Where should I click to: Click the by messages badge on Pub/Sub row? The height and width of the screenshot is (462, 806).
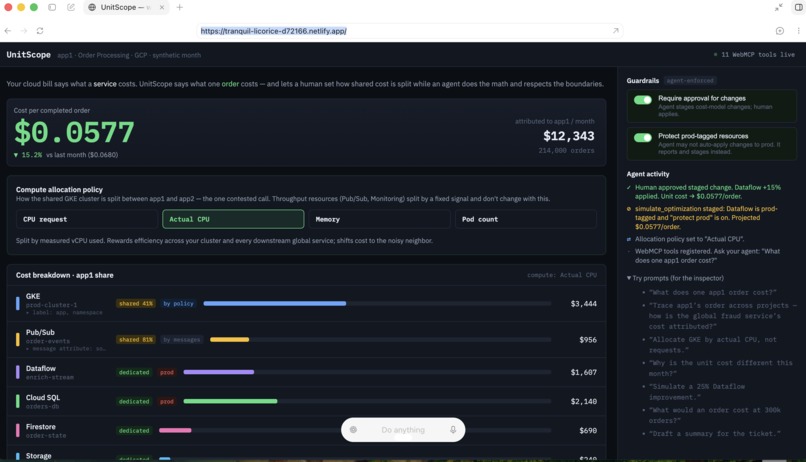(181, 339)
